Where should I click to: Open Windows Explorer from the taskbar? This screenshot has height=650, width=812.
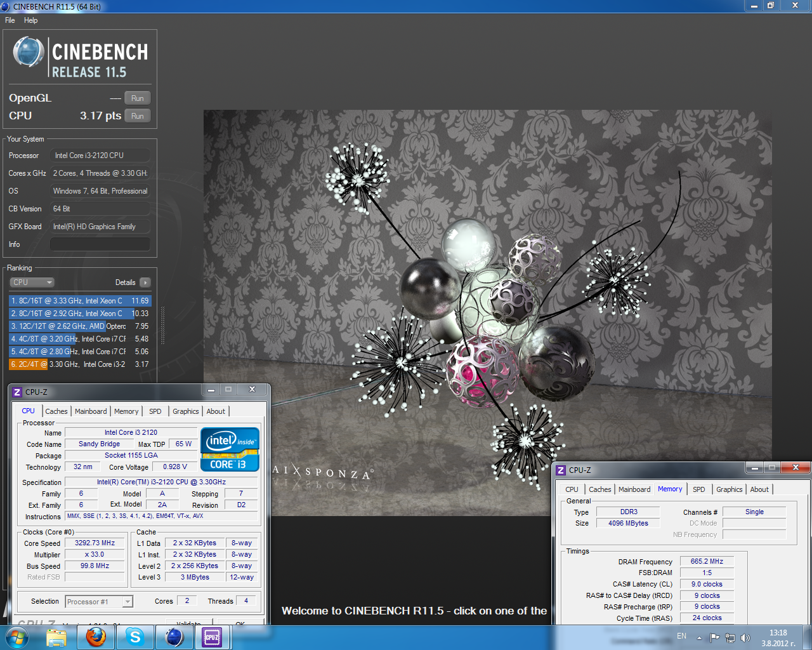(x=56, y=637)
